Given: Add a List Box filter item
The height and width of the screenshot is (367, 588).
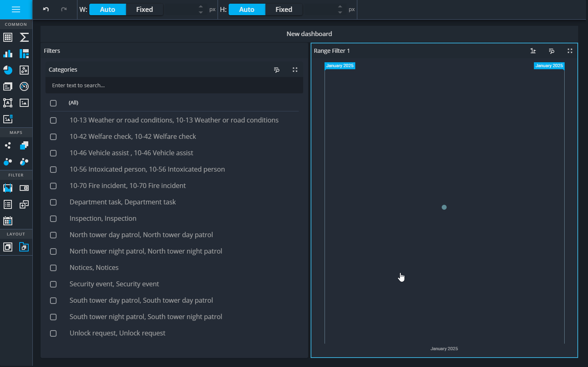Looking at the screenshot, I should [x=8, y=204].
